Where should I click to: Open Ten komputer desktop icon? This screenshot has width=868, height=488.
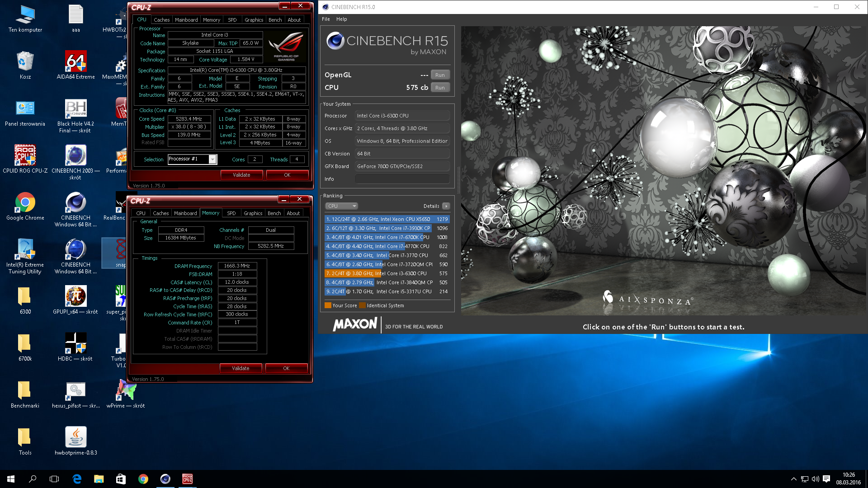(25, 19)
